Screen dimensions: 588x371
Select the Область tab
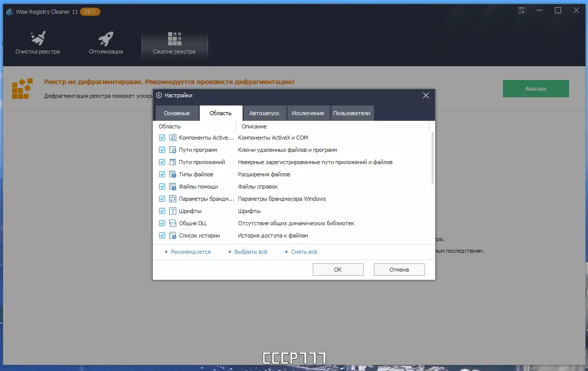click(221, 113)
